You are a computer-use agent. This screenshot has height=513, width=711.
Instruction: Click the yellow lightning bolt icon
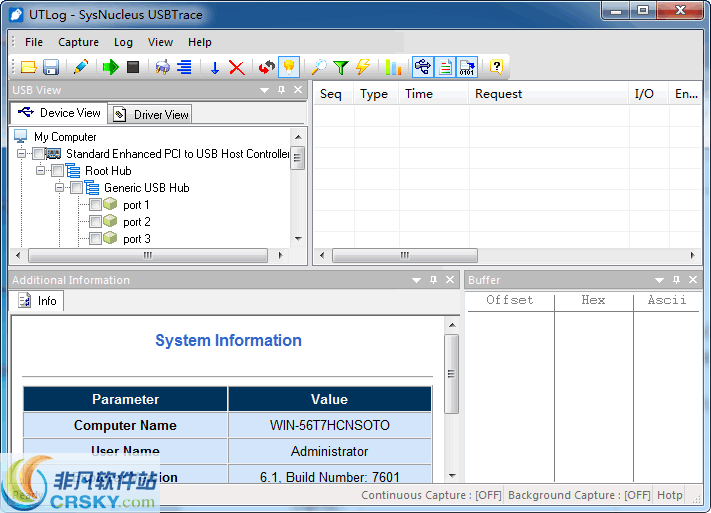coord(363,67)
